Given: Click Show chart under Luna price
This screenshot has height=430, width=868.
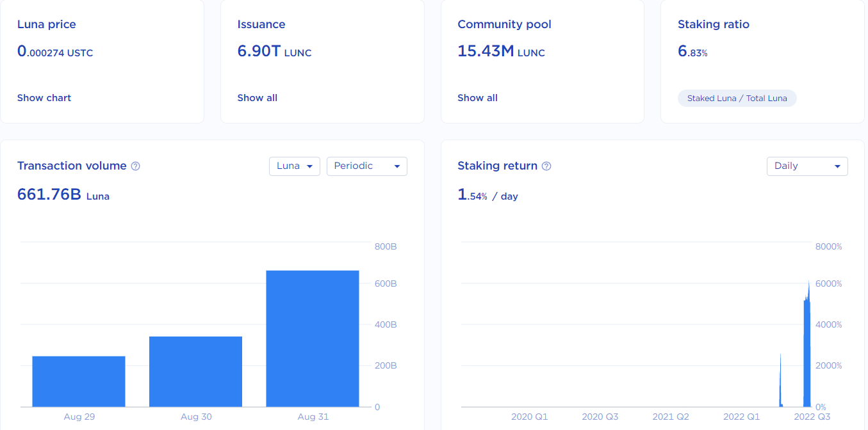Looking at the screenshot, I should pyautogui.click(x=44, y=98).
